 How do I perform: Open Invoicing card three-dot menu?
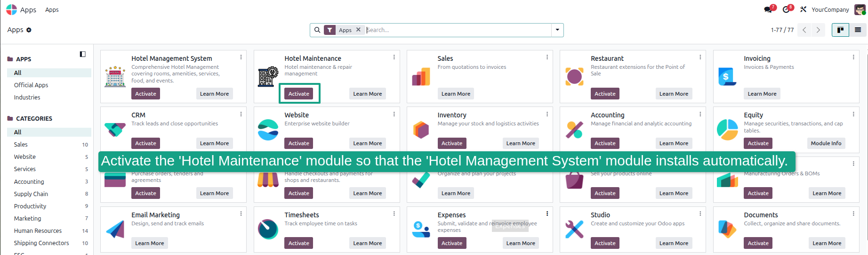pos(853,57)
